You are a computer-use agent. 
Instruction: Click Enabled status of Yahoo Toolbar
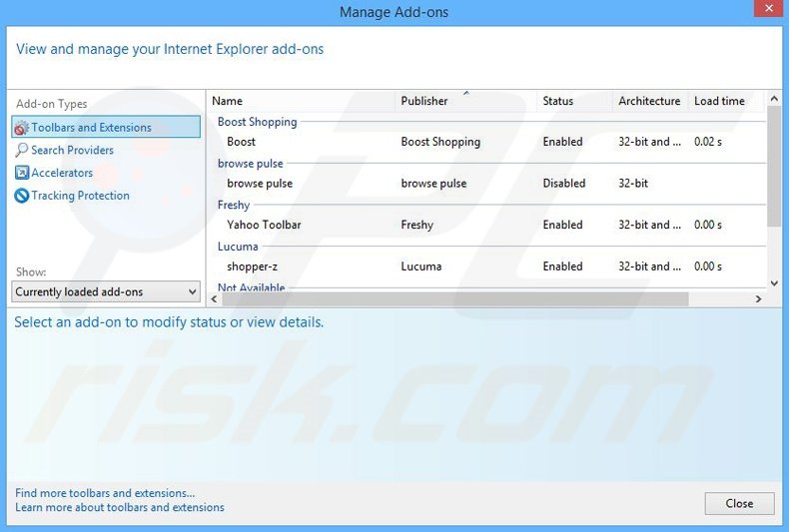562,225
